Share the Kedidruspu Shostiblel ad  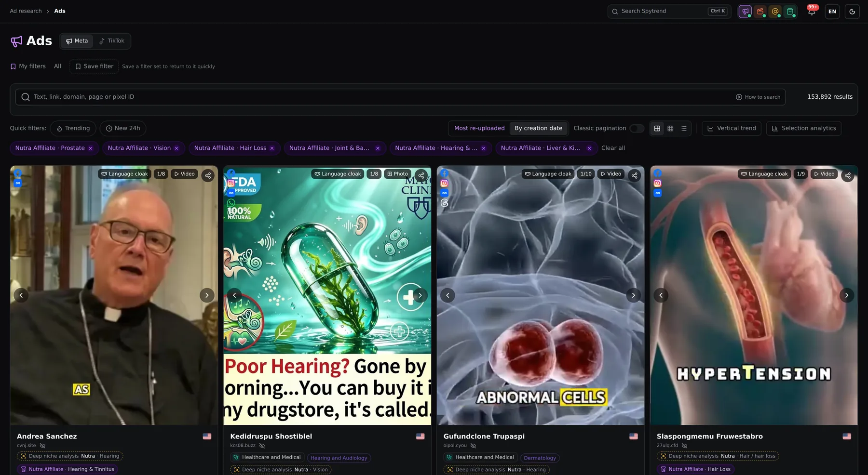pyautogui.click(x=421, y=175)
